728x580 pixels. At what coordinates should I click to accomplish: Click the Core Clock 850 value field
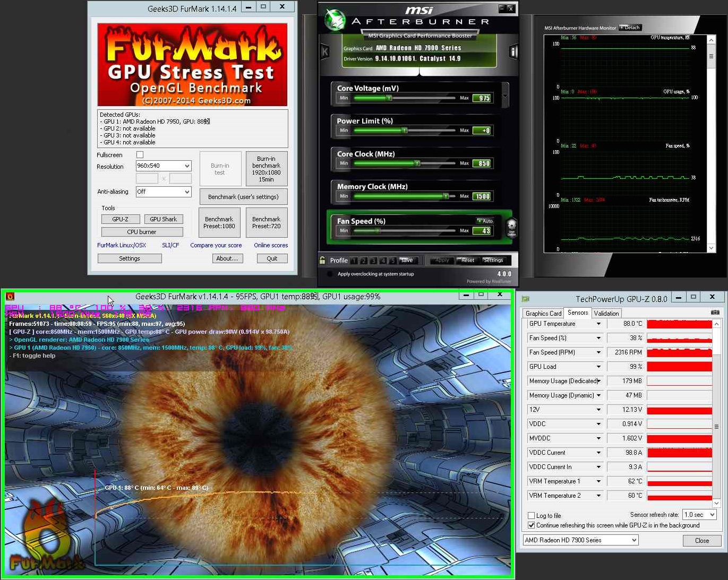coord(483,163)
